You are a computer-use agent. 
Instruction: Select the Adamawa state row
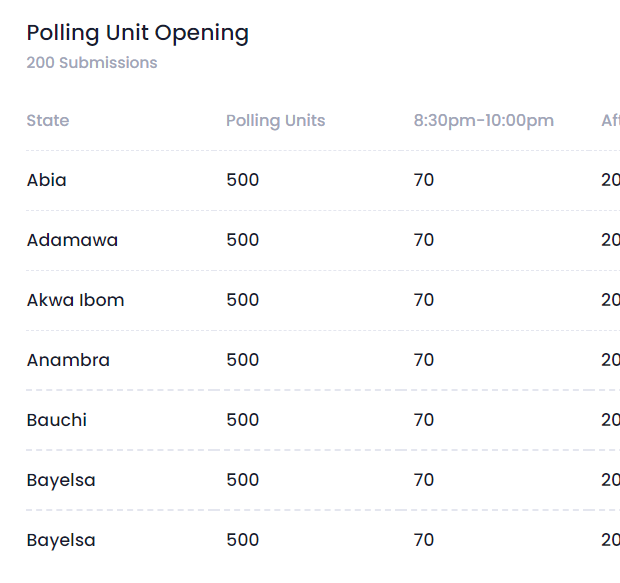(72, 241)
